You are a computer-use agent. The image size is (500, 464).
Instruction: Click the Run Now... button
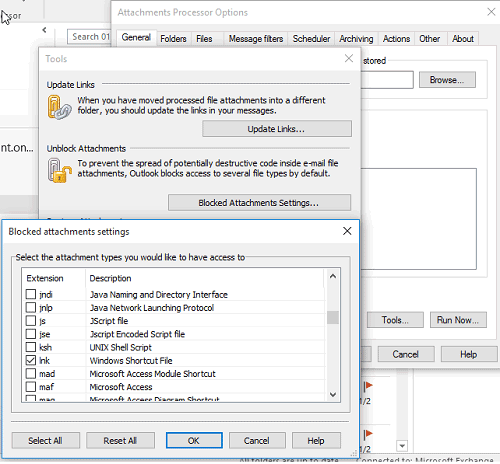[x=458, y=320]
